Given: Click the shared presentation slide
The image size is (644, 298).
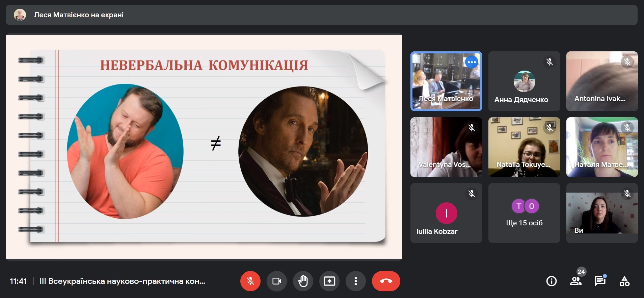Looking at the screenshot, I should [x=204, y=147].
